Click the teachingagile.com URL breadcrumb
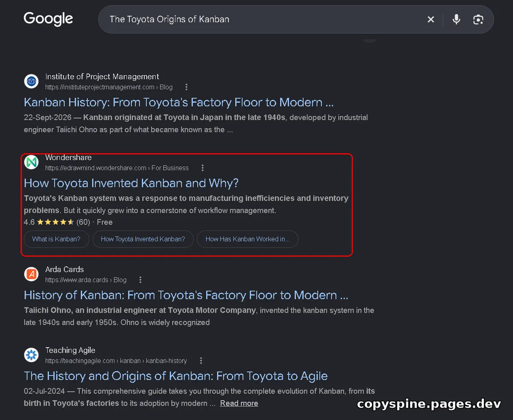513x420 pixels. point(116,361)
